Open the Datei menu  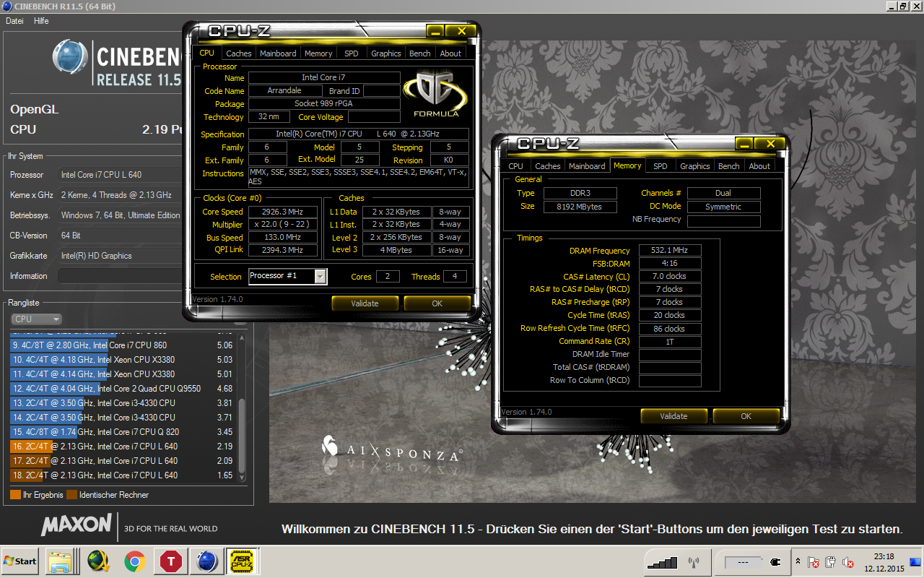(x=14, y=21)
